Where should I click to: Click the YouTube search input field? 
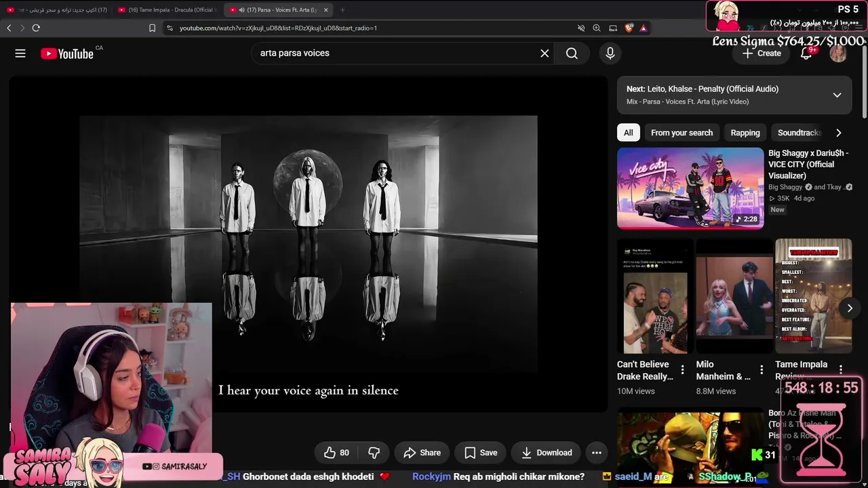click(397, 54)
